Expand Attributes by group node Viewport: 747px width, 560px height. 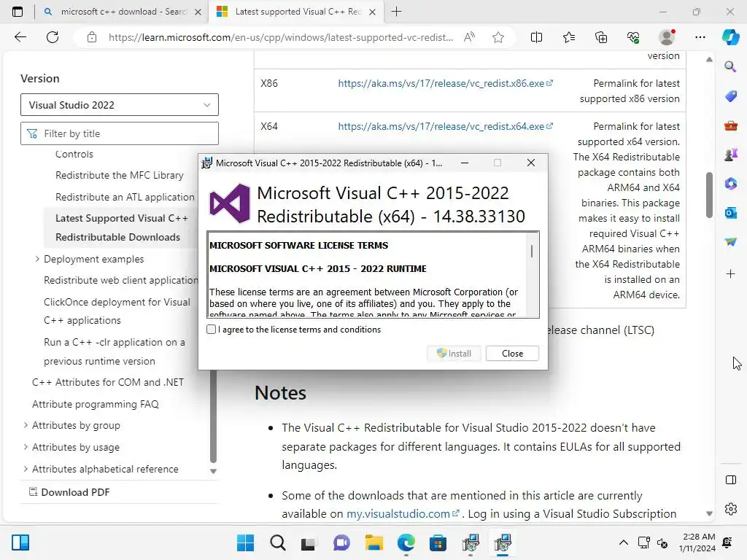point(26,425)
